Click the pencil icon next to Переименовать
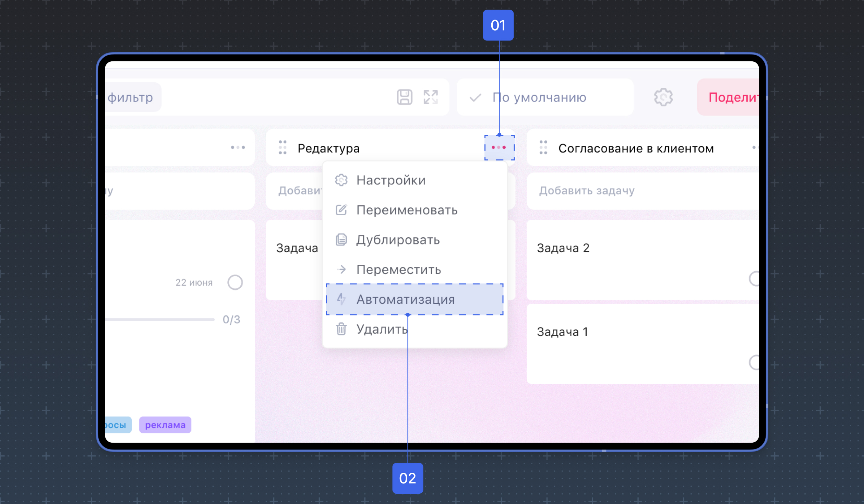The width and height of the screenshot is (864, 504). [x=341, y=210]
